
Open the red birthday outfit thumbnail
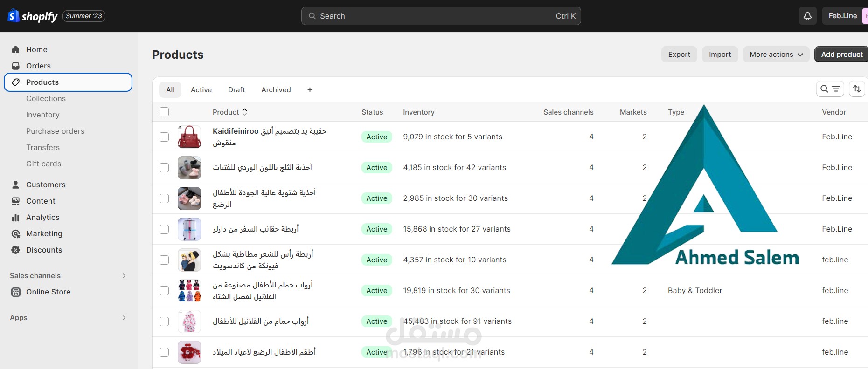189,352
